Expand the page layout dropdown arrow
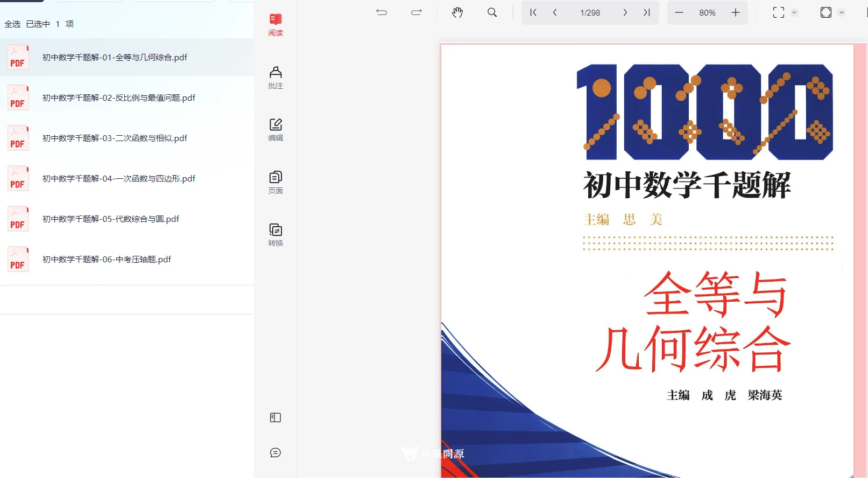The height and width of the screenshot is (488, 868). (842, 13)
